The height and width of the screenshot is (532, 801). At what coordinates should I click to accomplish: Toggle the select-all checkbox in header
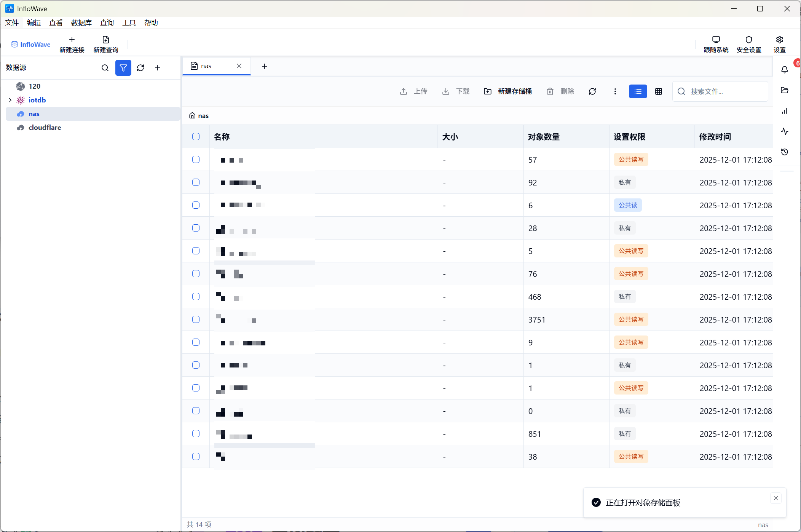click(x=196, y=137)
